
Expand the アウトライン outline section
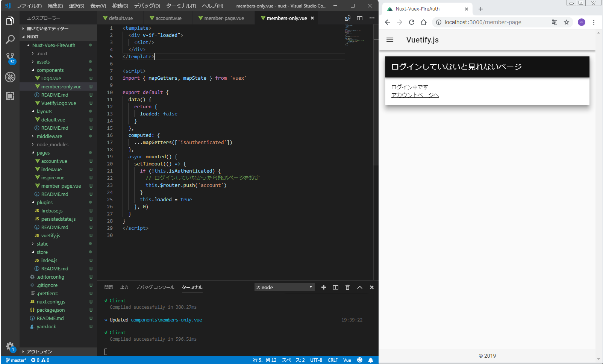(39, 352)
